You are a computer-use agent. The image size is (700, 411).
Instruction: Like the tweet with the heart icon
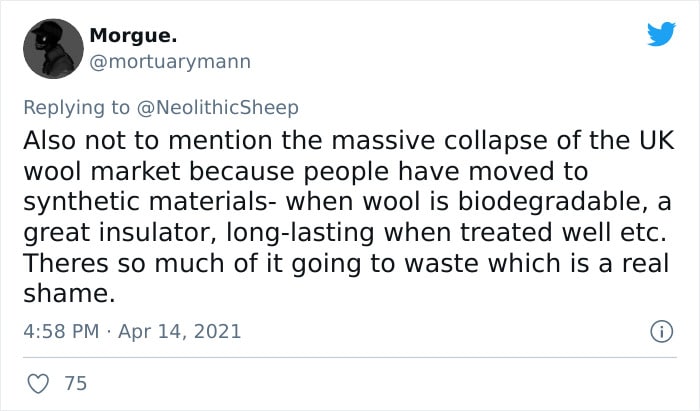pos(38,383)
